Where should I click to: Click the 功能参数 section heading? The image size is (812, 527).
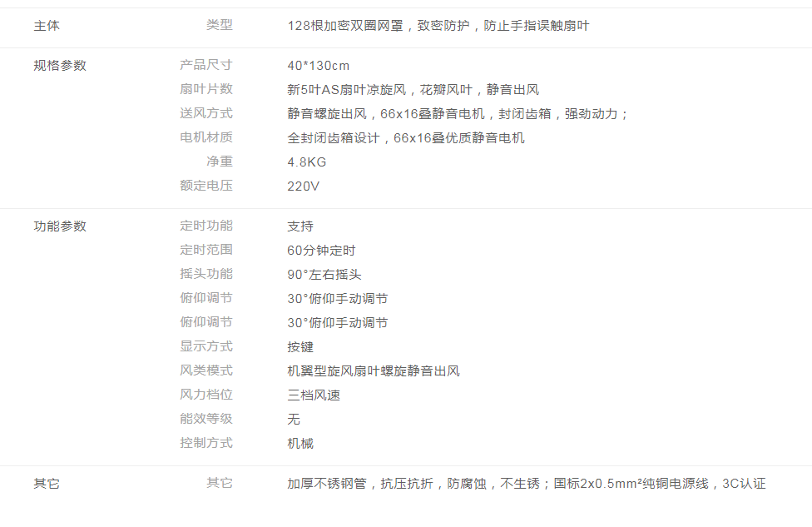pyautogui.click(x=60, y=226)
